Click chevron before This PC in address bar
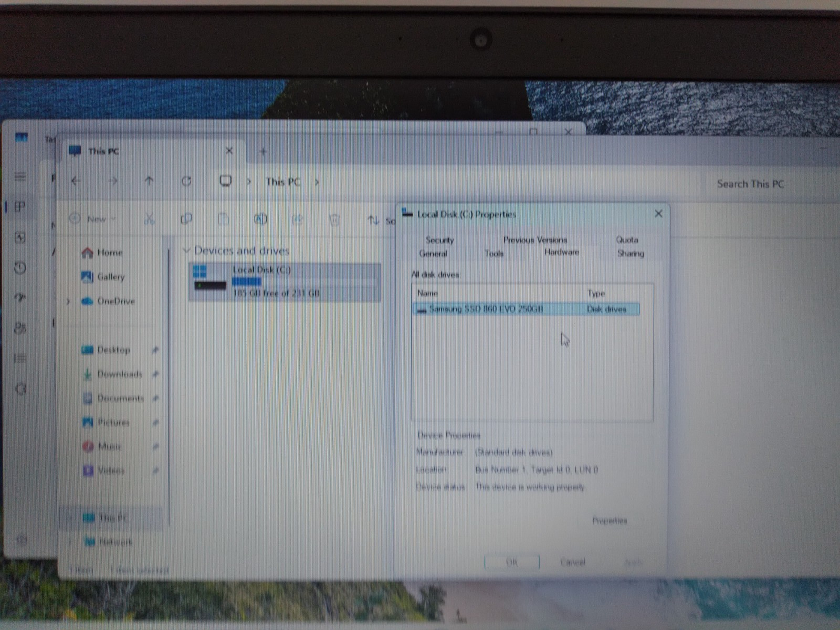 coord(249,182)
